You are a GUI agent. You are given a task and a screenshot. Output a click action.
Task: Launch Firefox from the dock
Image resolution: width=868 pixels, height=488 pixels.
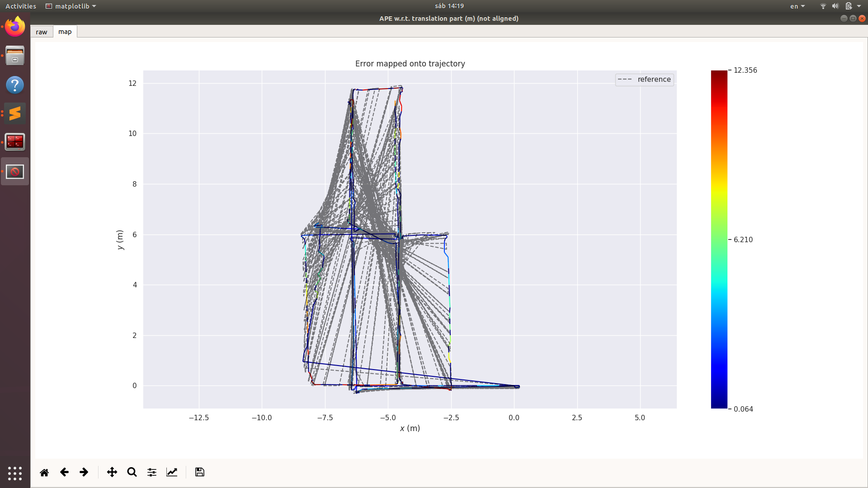coord(14,26)
